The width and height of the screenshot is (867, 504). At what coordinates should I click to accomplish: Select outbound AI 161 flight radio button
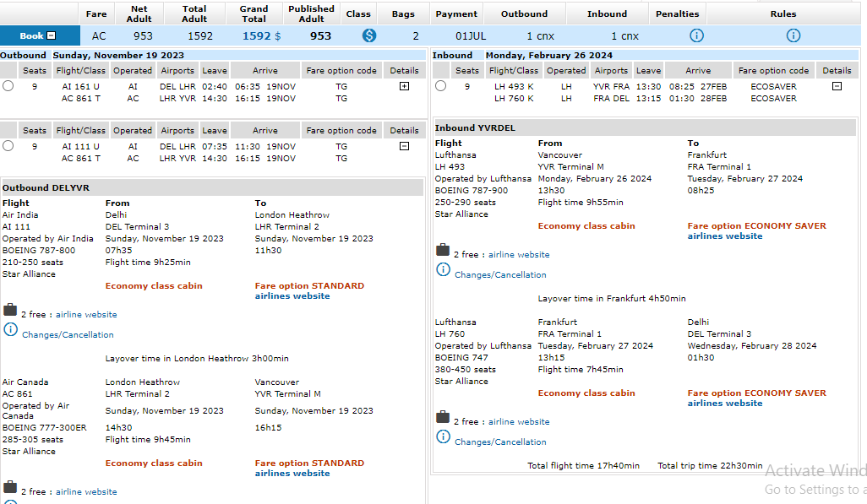pyautogui.click(x=8, y=86)
